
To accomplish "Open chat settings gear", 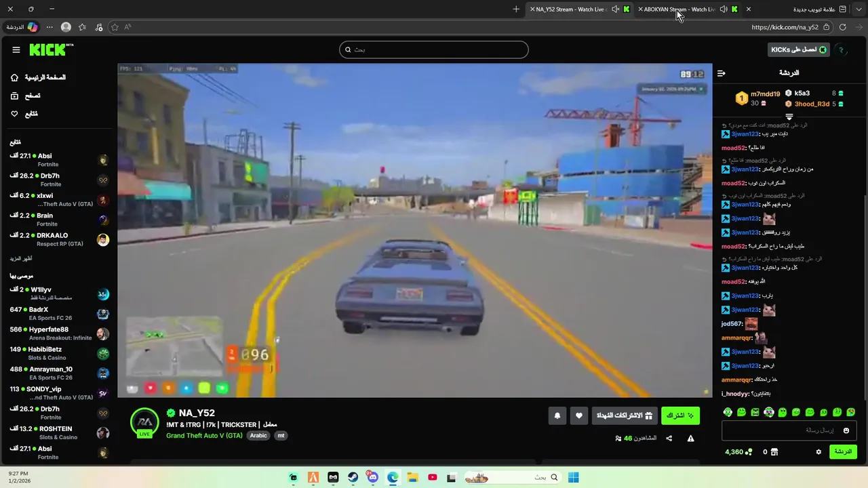I will click(818, 451).
